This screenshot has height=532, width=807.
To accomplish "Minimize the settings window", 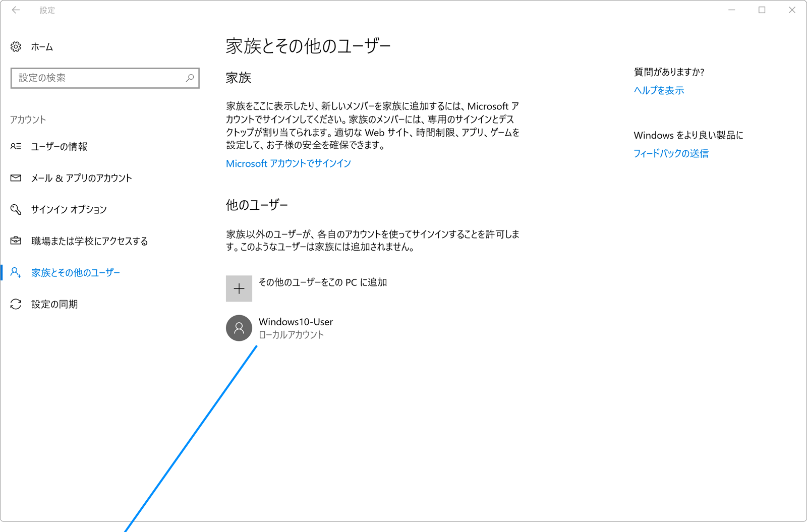I will [731, 10].
